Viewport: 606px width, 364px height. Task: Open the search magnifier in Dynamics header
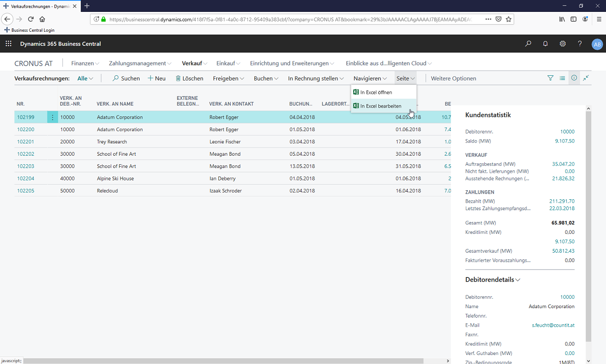point(528,44)
